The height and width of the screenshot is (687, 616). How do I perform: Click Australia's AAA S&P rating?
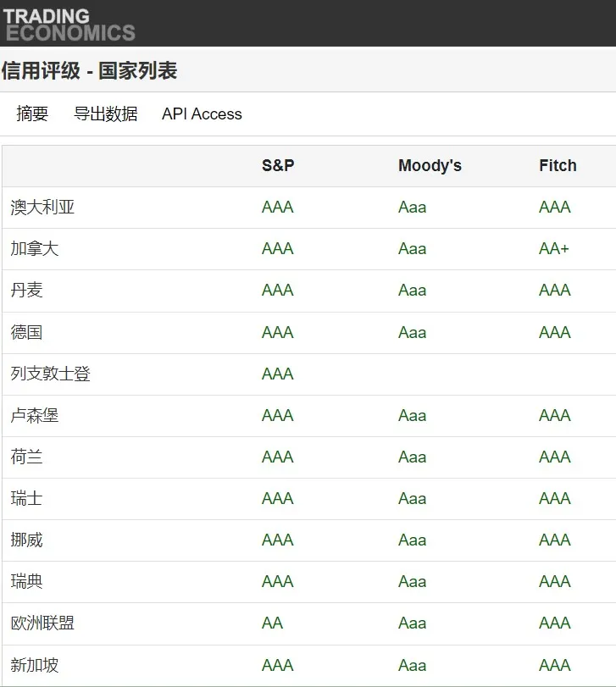pos(277,207)
